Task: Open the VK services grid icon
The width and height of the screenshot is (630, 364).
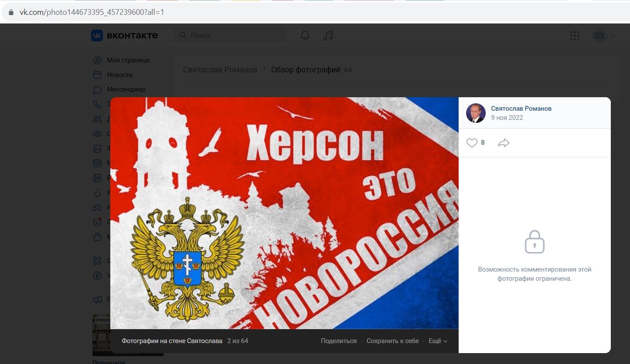Action: 575,35
